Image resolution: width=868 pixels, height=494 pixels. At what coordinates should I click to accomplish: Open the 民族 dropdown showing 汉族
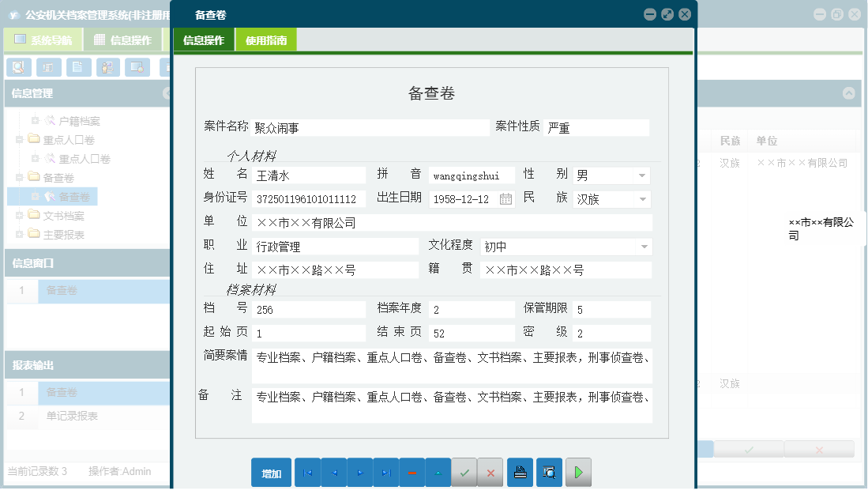[x=643, y=198]
